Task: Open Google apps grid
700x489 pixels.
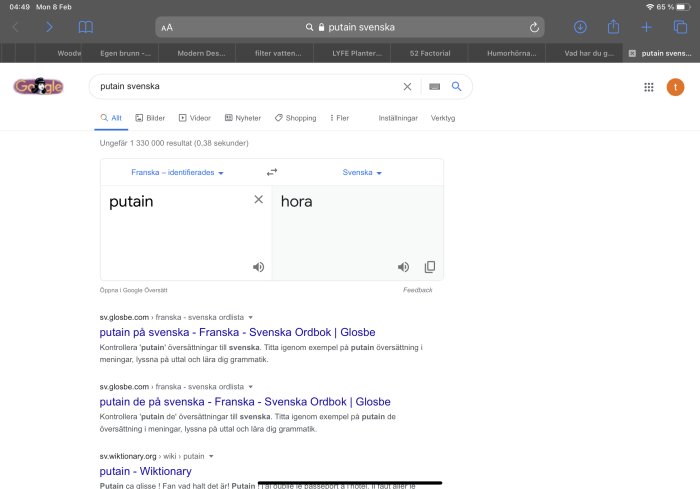Action: coord(649,87)
